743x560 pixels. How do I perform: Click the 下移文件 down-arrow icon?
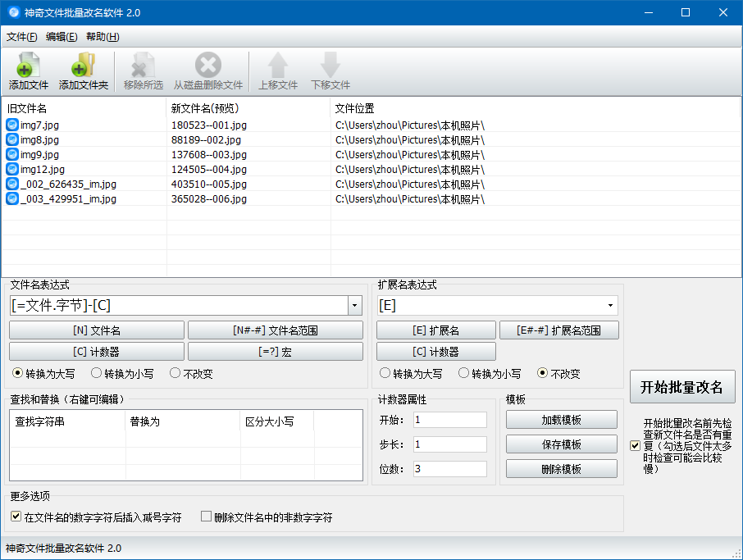tap(330, 66)
